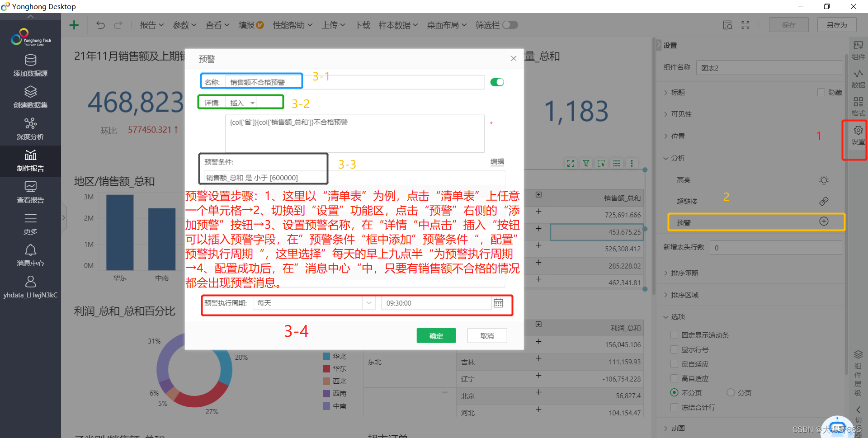Click the 高亮 highlight bulb icon

click(x=824, y=180)
